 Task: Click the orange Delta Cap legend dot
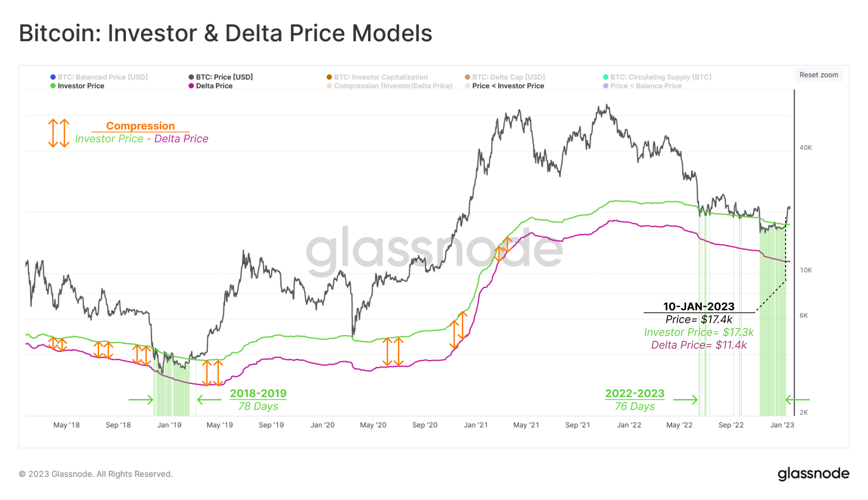click(467, 77)
